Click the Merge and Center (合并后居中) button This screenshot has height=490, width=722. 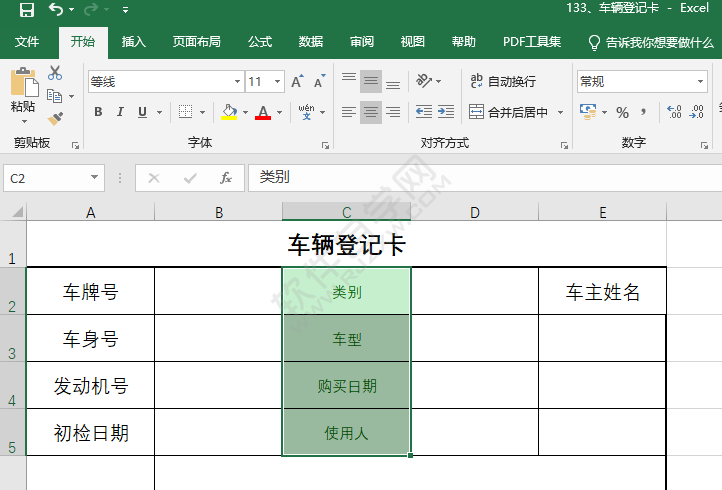pos(510,112)
